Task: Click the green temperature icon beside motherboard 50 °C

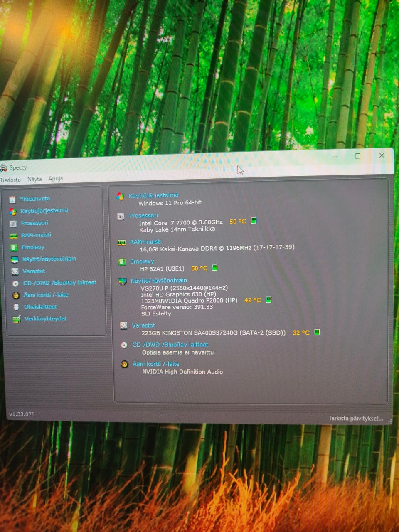Action: (x=215, y=268)
